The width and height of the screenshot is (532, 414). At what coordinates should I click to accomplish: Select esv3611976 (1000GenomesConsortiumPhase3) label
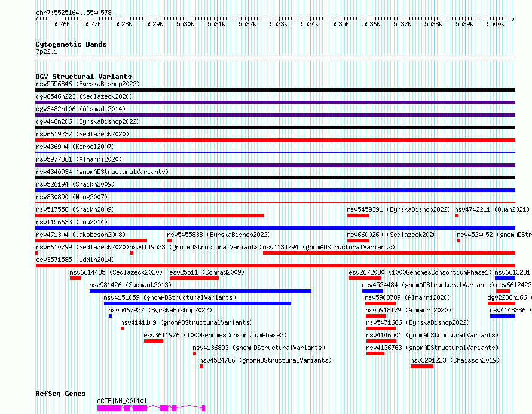pyautogui.click(x=215, y=335)
